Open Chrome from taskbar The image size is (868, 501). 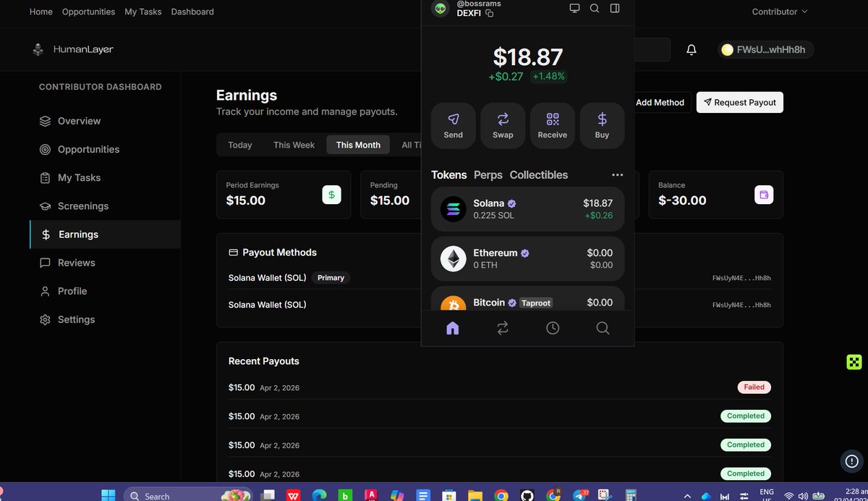click(x=501, y=495)
